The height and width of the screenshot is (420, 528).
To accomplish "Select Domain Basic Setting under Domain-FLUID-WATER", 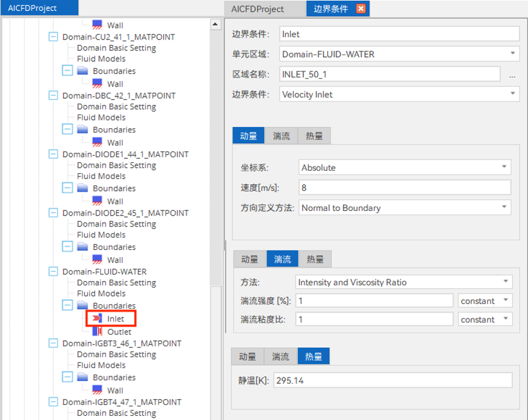I will [x=116, y=283].
